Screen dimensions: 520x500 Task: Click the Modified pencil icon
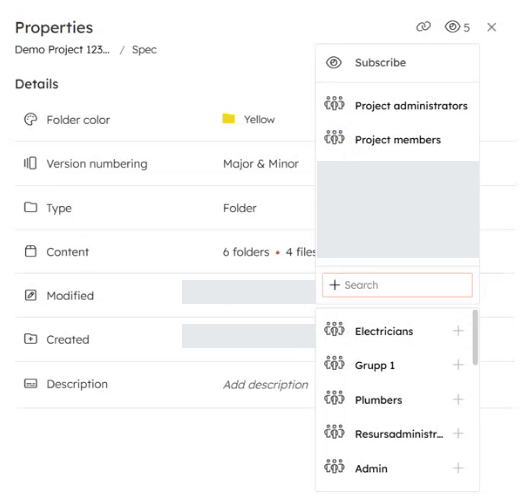[31, 295]
